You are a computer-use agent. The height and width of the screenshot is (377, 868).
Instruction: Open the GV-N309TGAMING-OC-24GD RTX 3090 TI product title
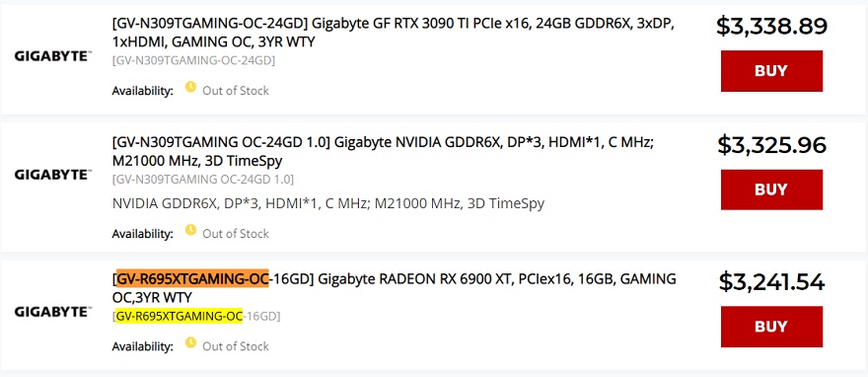click(x=393, y=33)
